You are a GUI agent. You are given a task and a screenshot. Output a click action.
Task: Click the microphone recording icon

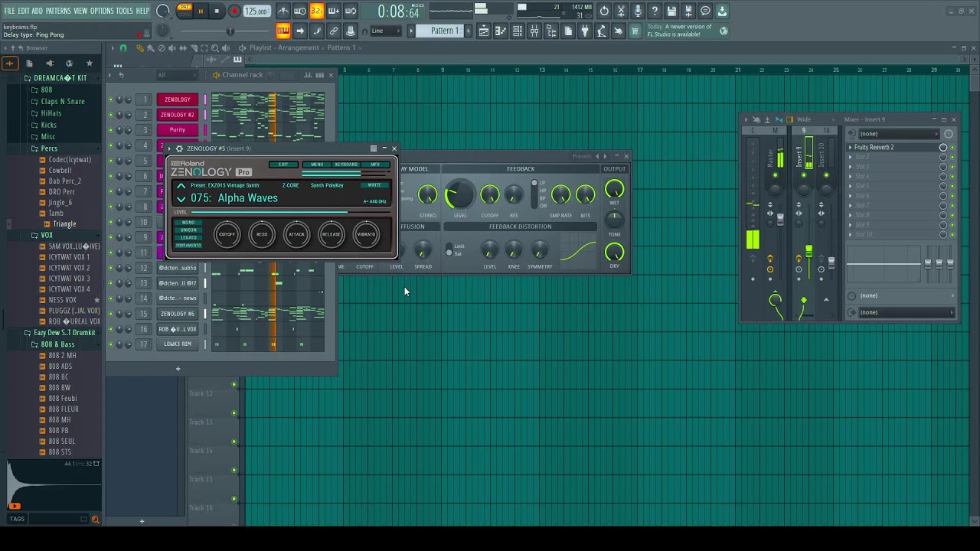click(x=638, y=11)
